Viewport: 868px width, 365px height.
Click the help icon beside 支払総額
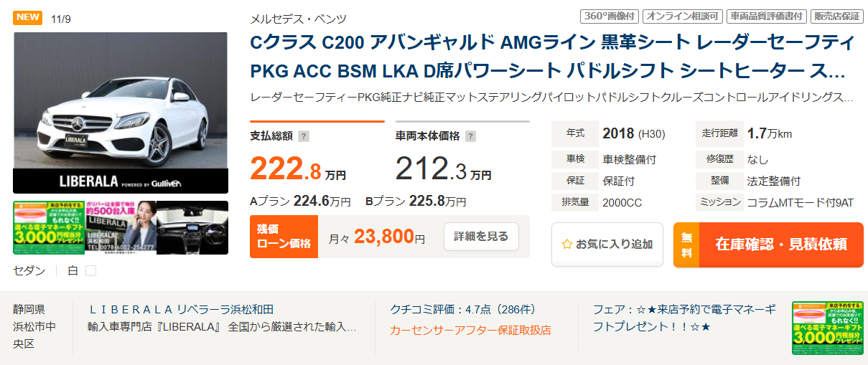tap(304, 136)
